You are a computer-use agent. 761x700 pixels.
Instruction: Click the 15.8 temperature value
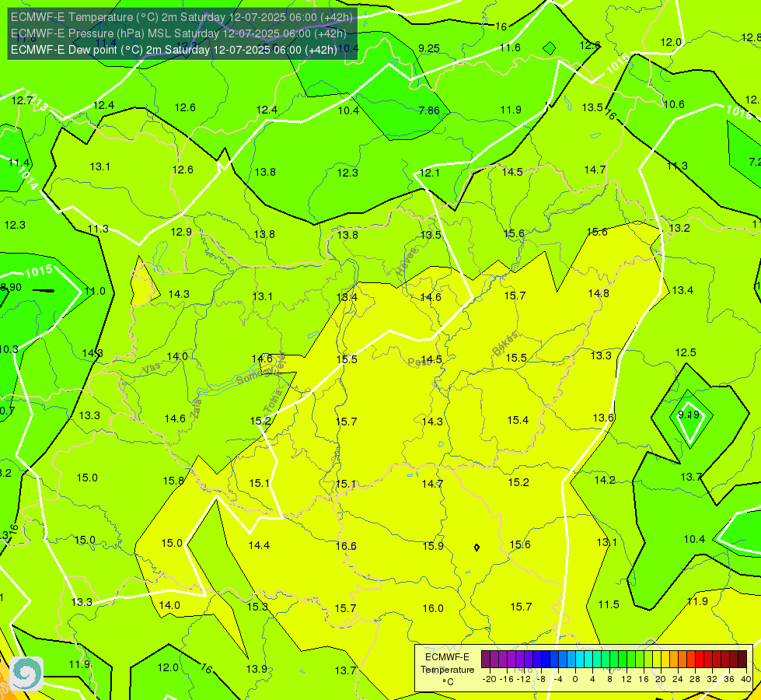pyautogui.click(x=173, y=481)
